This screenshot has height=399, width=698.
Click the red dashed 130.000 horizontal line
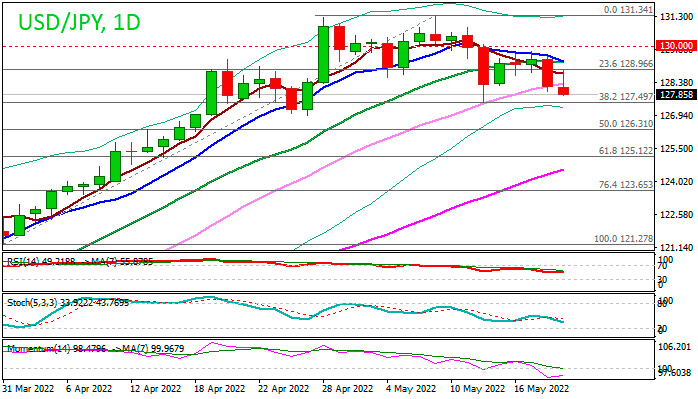pyautogui.click(x=328, y=46)
